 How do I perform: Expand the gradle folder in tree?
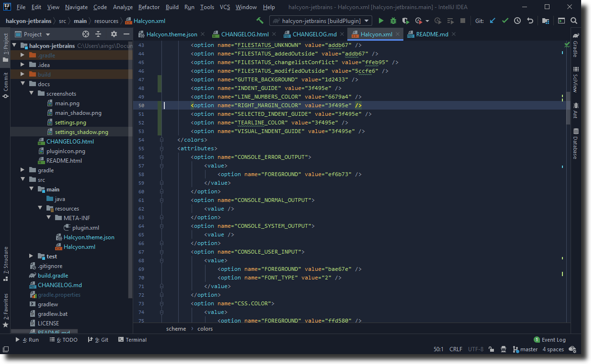pos(23,170)
